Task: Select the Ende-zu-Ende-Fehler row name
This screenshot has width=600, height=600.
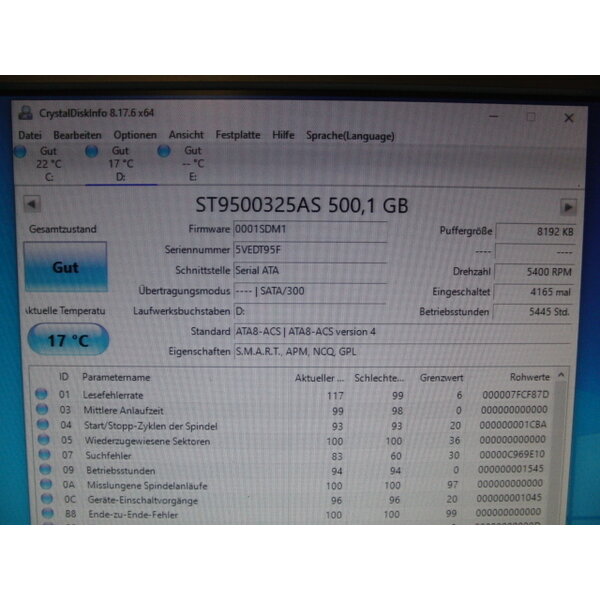Action: (133, 515)
